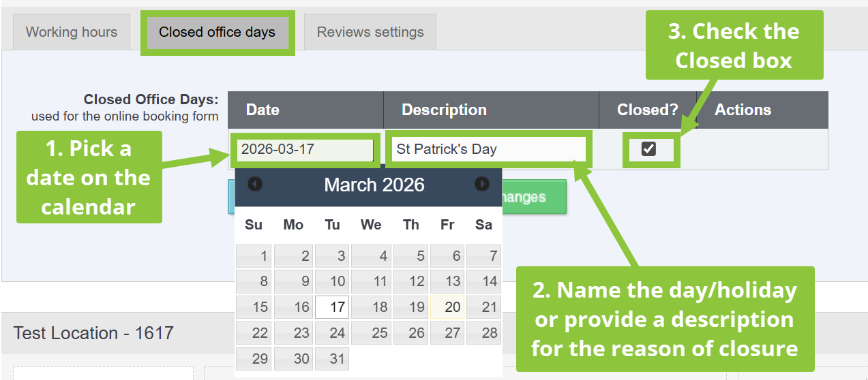Select March 17 in the calendar
Screen dimensions: 868x380
332,307
